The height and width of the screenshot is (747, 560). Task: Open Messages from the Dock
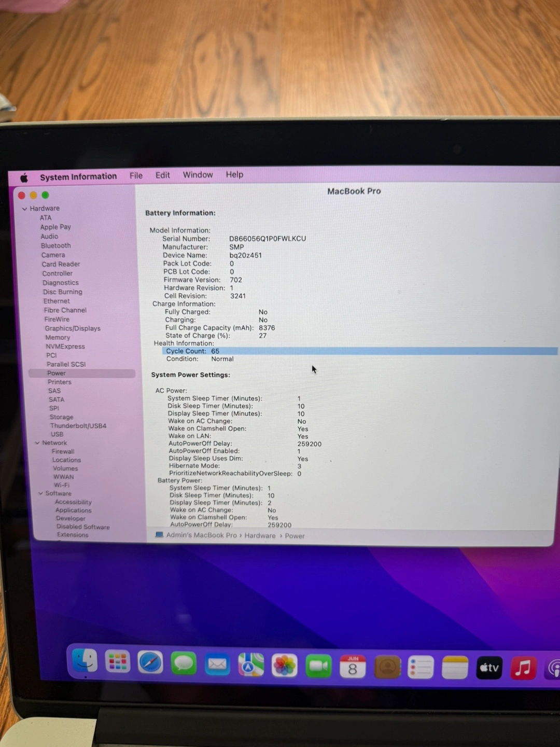(184, 663)
